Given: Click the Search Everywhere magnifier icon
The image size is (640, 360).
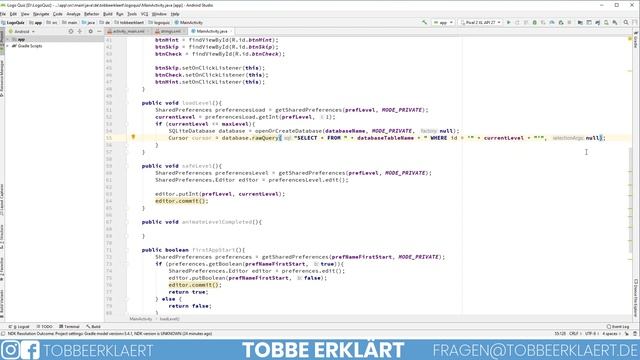Looking at the screenshot, I should click(626, 22).
